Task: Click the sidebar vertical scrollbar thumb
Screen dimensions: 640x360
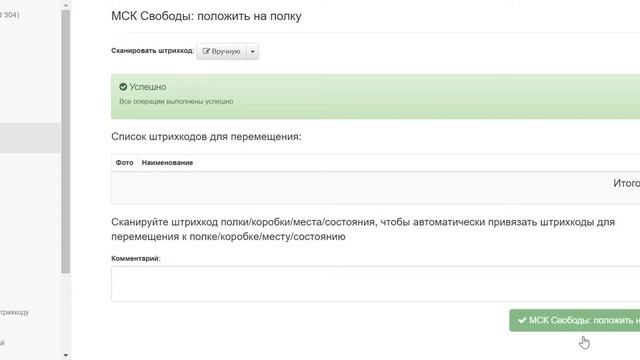Action: pos(66,142)
